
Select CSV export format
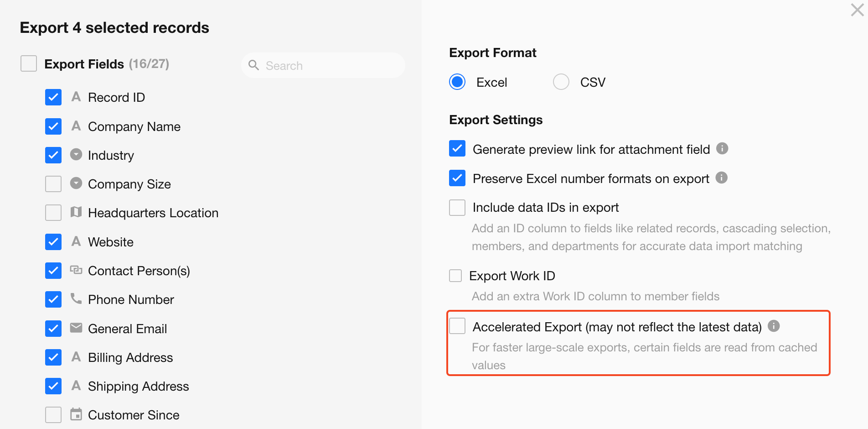tap(561, 82)
